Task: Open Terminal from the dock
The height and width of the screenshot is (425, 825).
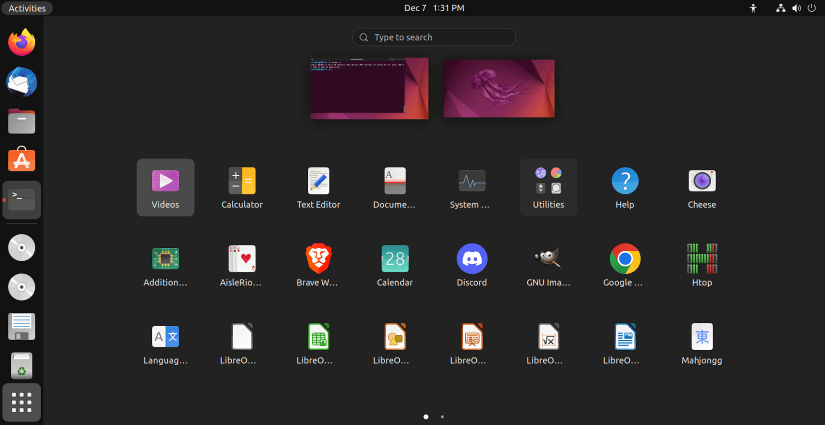Action: pos(22,200)
